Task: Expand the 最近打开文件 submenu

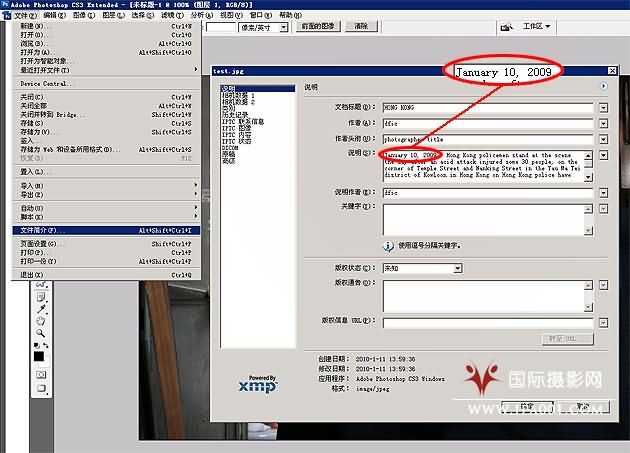Action: [x=106, y=70]
